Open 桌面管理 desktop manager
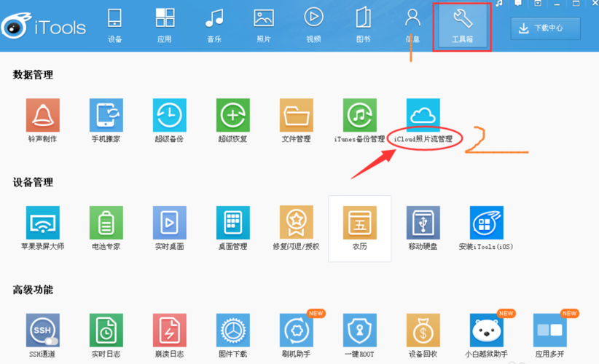Viewport: 599px width, 364px height. [232, 223]
